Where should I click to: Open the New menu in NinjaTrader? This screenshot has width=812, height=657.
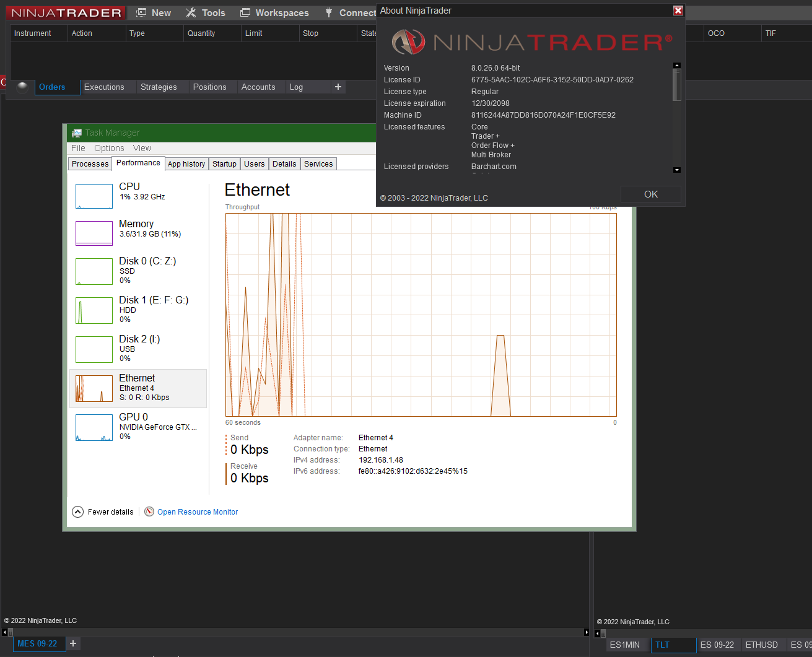pos(154,12)
